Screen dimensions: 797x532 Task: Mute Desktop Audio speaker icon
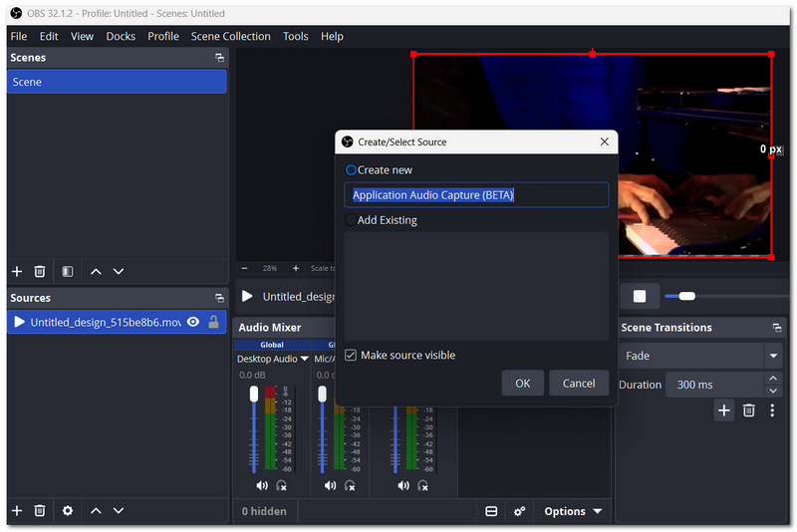262,486
